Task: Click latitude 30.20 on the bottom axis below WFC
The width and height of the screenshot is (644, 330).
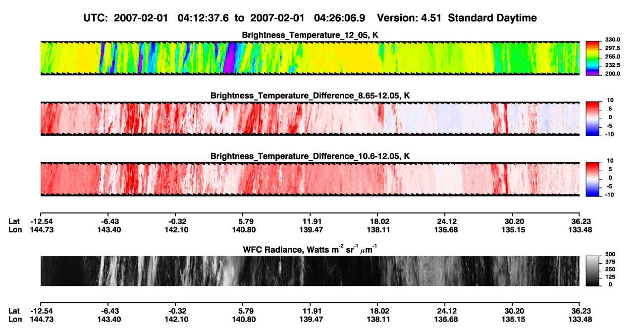Action: point(513,311)
